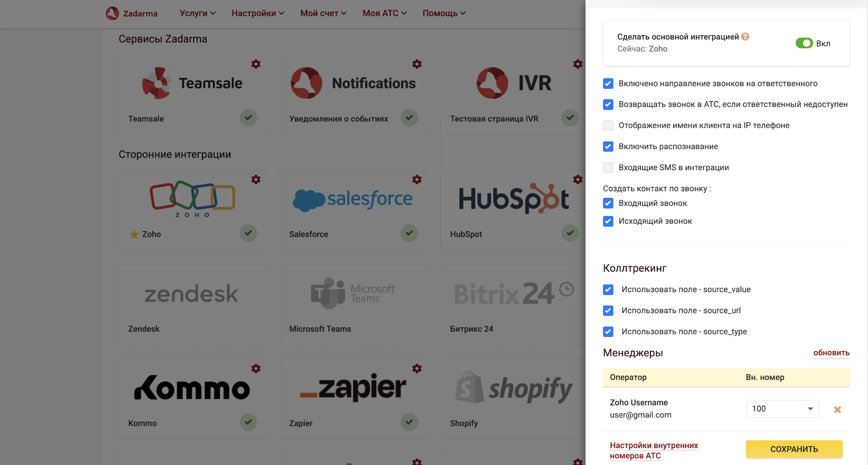Expand the 'Услуги' menu
Image resolution: width=868 pixels, height=465 pixels.
(198, 13)
